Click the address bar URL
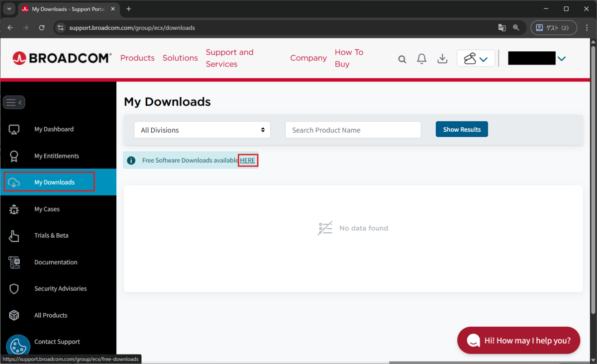This screenshot has width=597, height=364. pyautogui.click(x=132, y=28)
